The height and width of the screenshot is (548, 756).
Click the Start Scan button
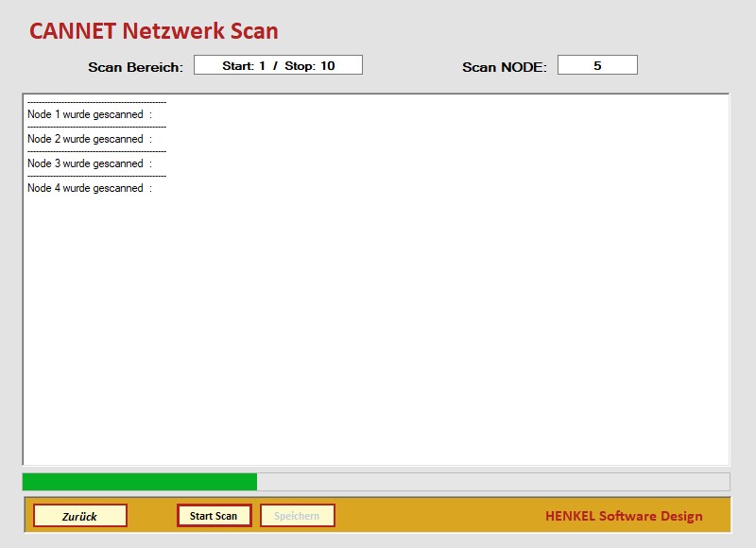click(x=215, y=516)
